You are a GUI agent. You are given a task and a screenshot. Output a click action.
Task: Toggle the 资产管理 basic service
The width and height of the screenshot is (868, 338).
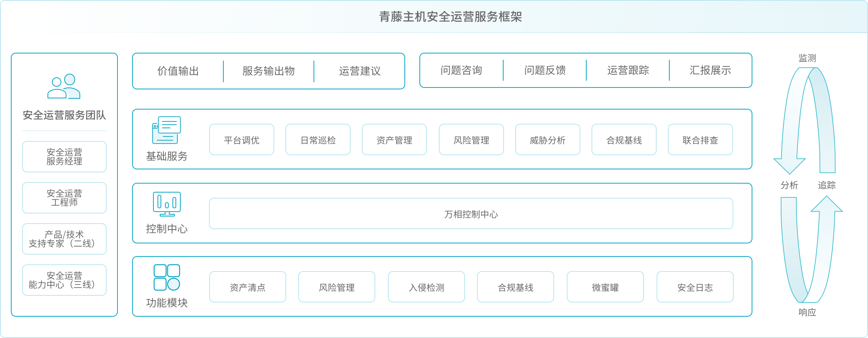click(394, 139)
